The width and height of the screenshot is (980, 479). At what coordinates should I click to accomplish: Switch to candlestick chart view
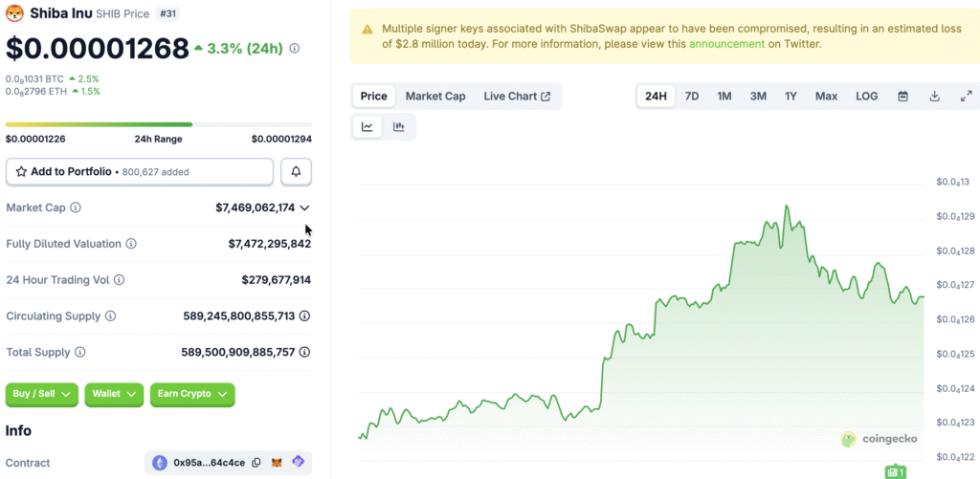click(399, 126)
